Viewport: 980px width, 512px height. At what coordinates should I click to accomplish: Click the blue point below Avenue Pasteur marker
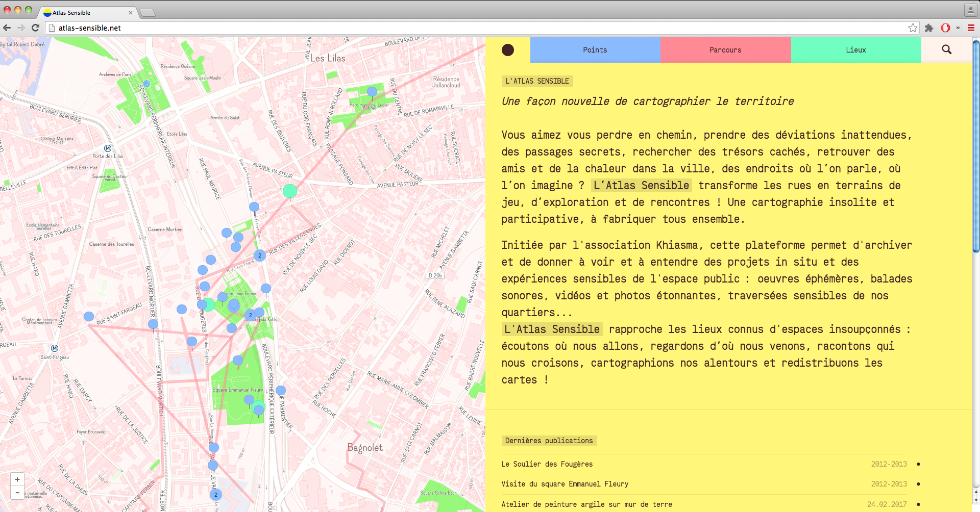(254, 207)
